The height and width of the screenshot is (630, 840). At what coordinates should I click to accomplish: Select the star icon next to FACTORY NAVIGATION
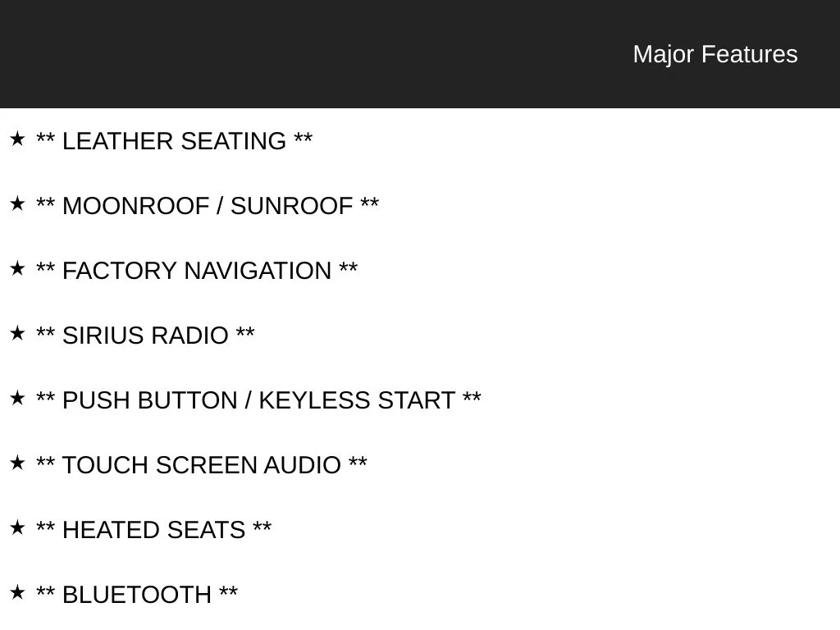point(17,268)
